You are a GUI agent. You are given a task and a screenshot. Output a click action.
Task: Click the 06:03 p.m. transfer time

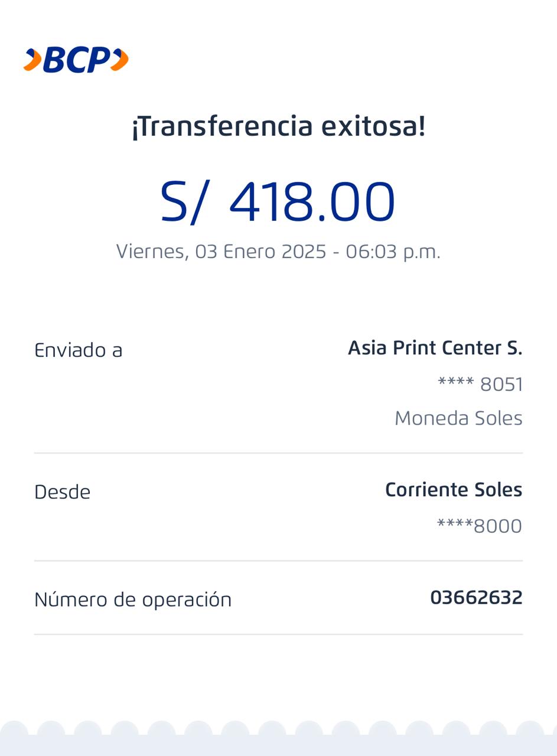393,252
